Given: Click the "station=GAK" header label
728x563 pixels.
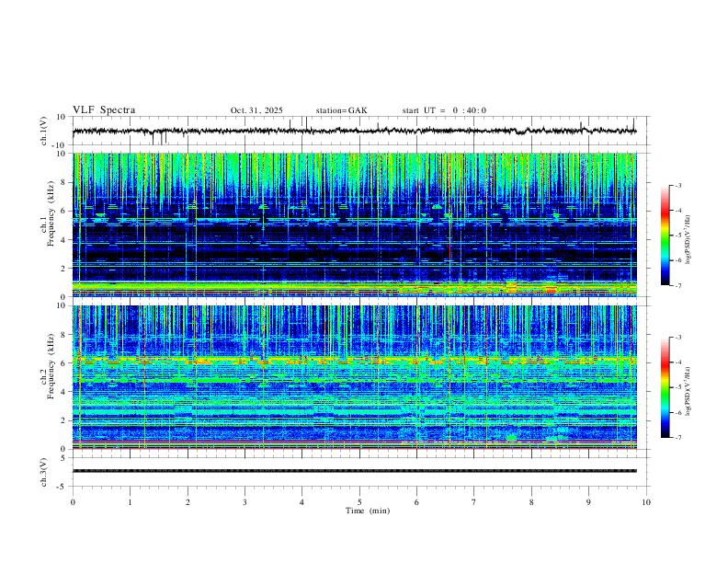Looking at the screenshot, I should click(341, 110).
